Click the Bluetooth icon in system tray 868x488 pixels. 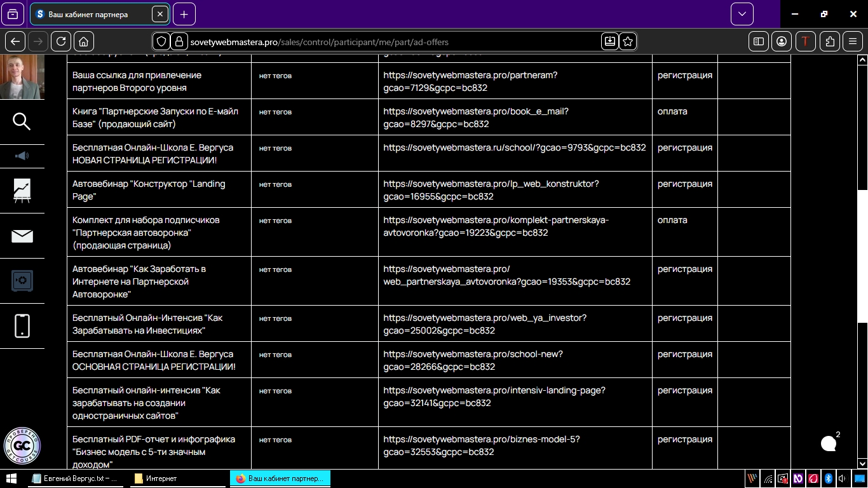(x=828, y=478)
